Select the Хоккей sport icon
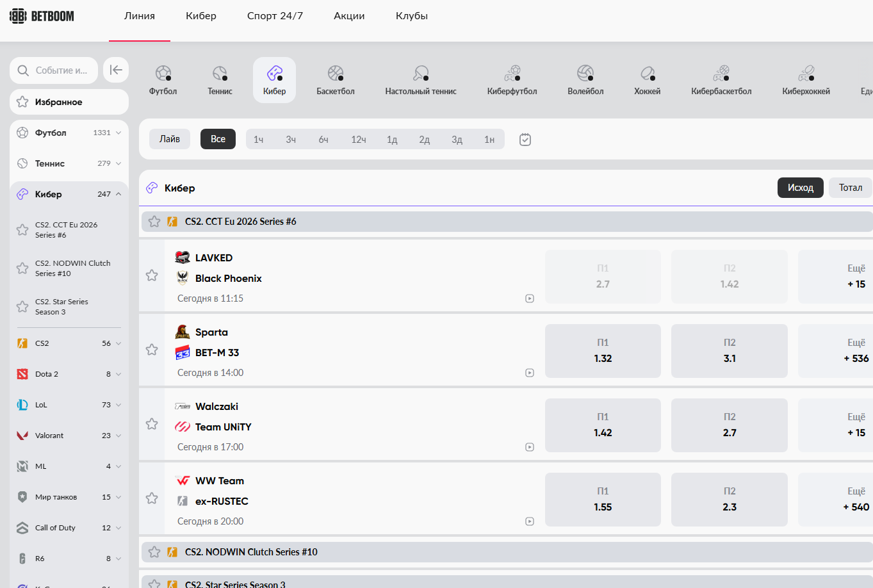This screenshot has width=873, height=588. 648,80
